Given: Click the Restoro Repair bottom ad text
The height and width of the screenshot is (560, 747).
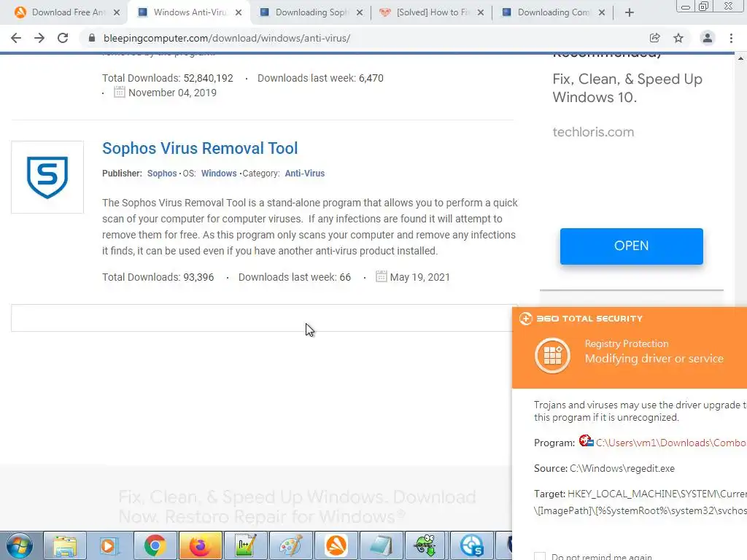Looking at the screenshot, I should click(x=297, y=507).
